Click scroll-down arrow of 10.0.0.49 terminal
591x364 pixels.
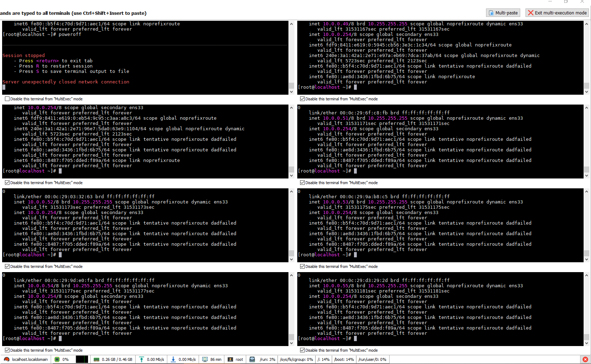[x=586, y=92]
